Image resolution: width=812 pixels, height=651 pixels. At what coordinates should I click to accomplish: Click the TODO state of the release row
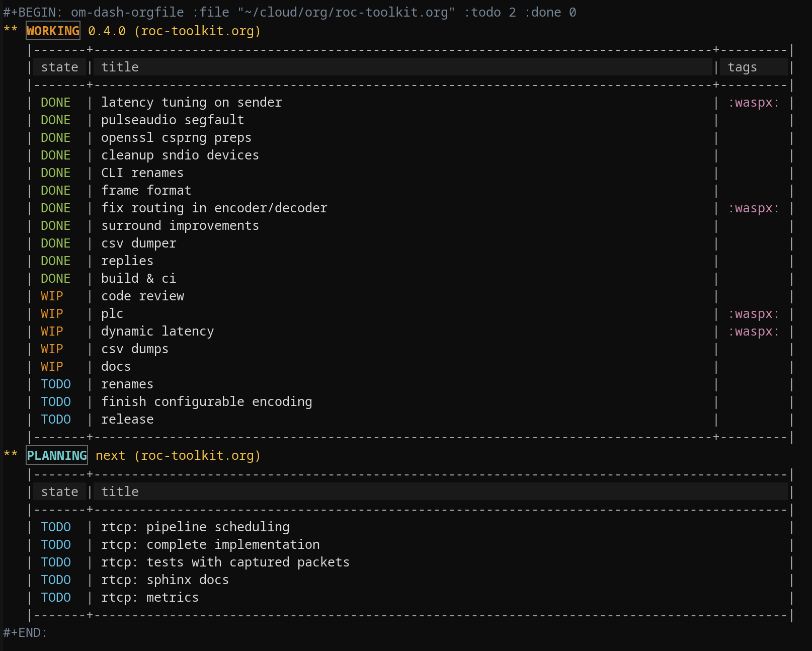pos(55,420)
